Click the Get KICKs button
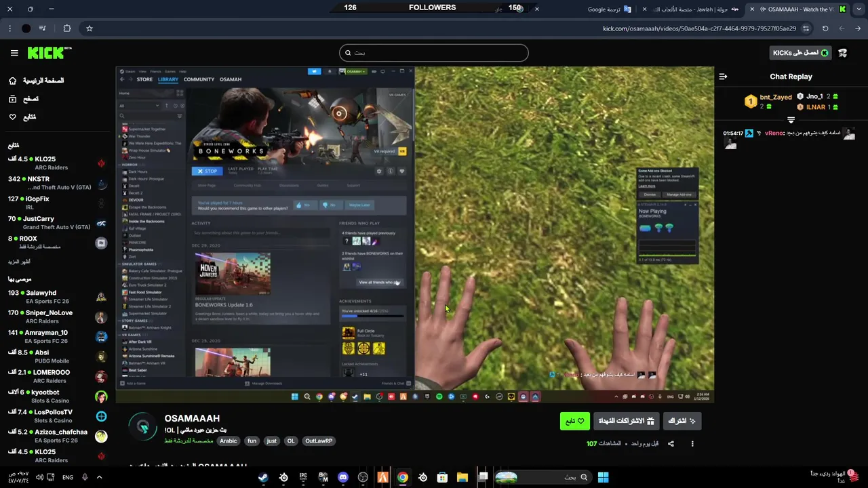The height and width of the screenshot is (488, 868). point(800,53)
